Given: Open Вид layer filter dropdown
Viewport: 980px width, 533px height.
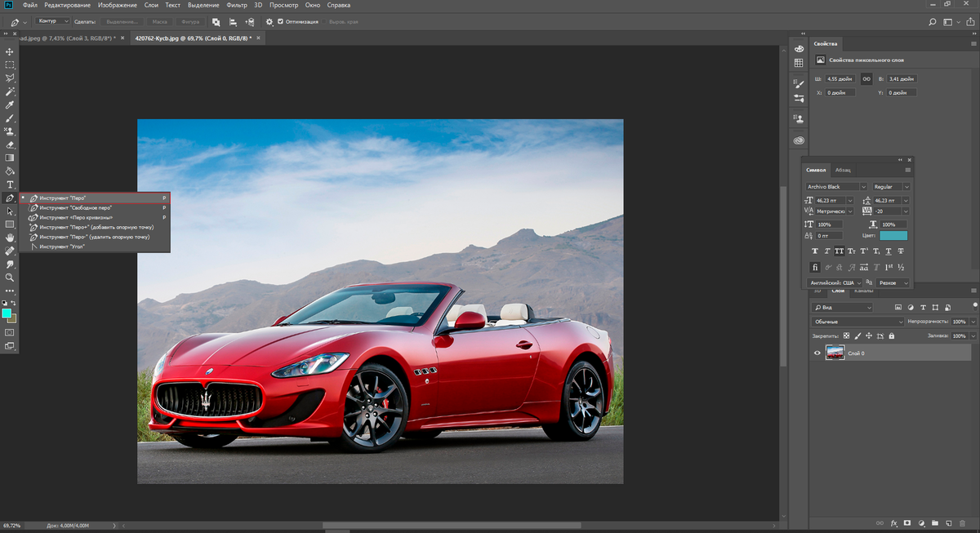Looking at the screenshot, I should tap(842, 308).
